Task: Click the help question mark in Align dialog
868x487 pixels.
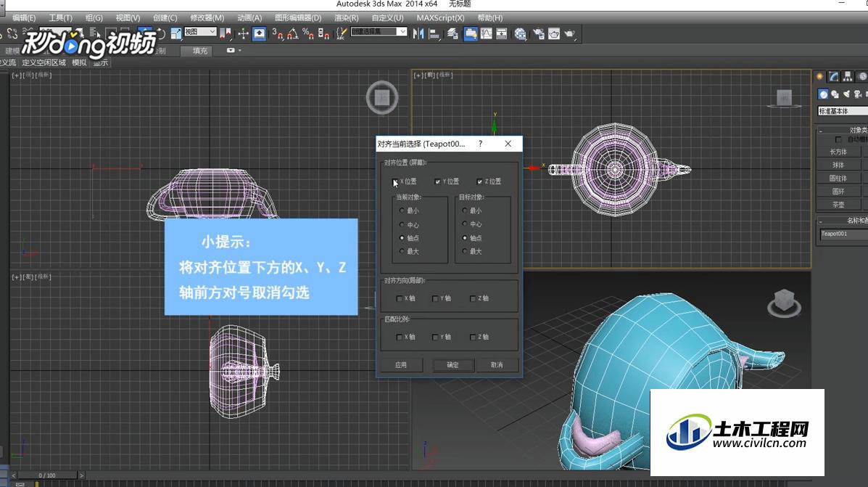Action: pyautogui.click(x=480, y=144)
